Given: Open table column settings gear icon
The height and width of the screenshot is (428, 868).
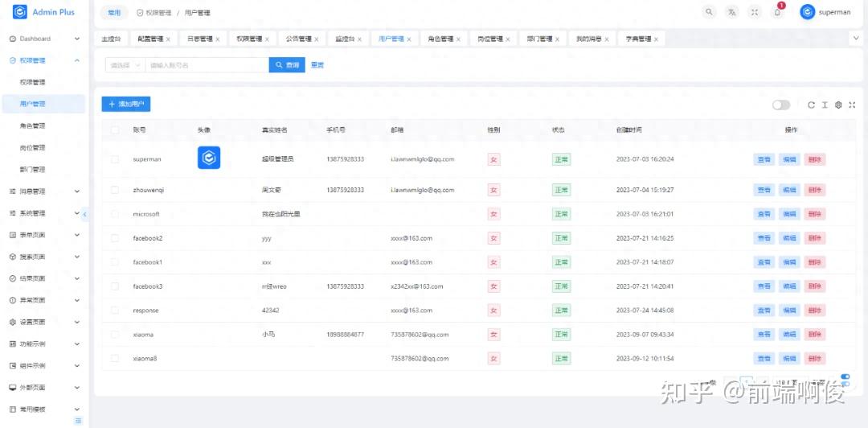Looking at the screenshot, I should coord(838,105).
